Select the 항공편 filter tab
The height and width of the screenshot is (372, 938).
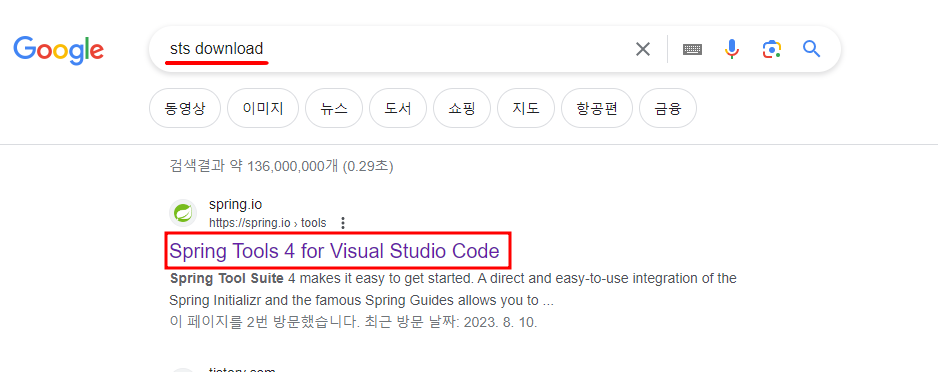pos(597,108)
